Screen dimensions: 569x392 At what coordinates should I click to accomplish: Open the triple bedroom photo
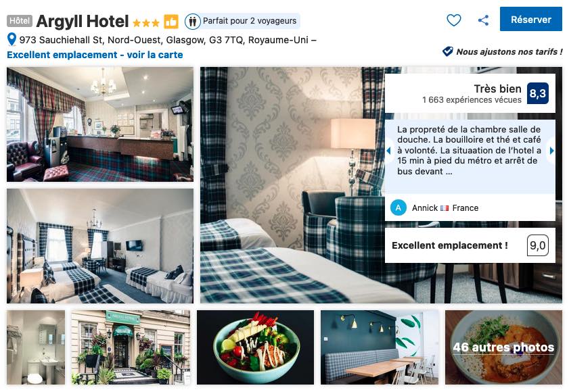[x=100, y=246]
